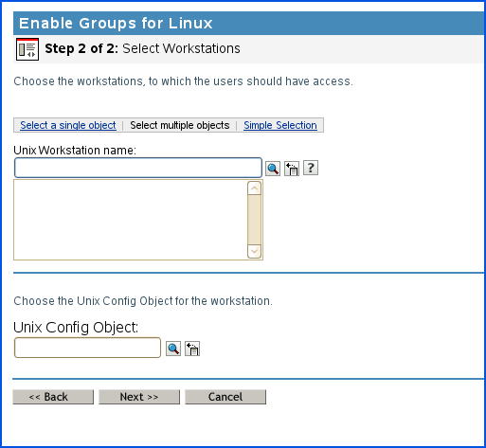This screenshot has width=486, height=448.
Task: Choose the Select multiple objects tab
Action: [180, 125]
